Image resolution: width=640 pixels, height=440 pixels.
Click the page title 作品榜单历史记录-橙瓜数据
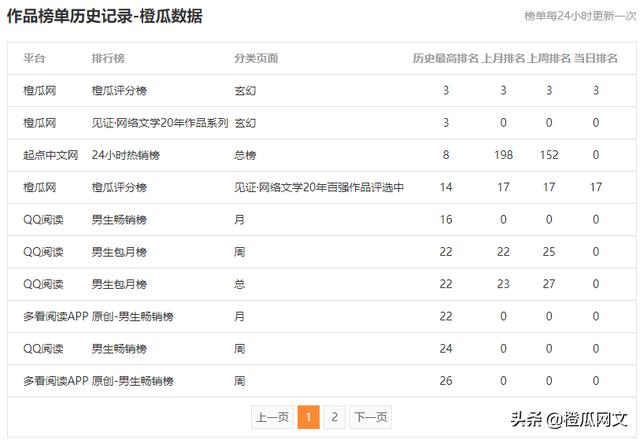pyautogui.click(x=104, y=16)
